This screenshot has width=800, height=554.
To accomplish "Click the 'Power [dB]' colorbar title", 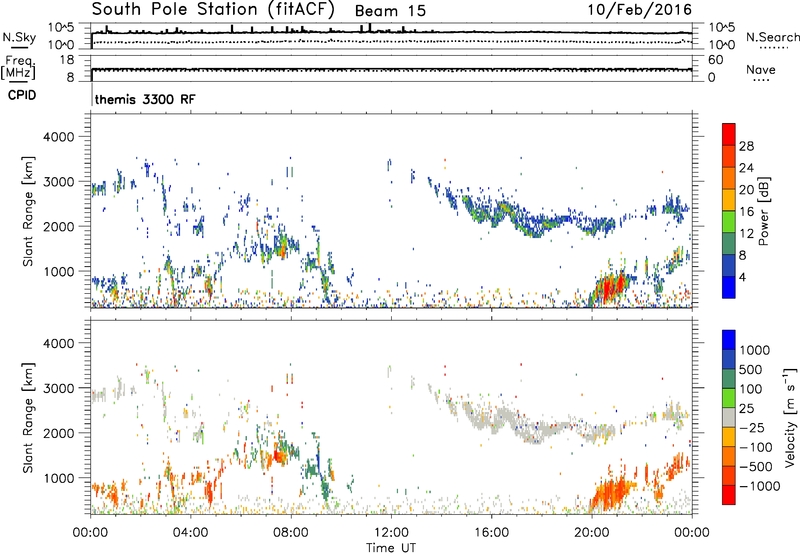I will (x=763, y=211).
